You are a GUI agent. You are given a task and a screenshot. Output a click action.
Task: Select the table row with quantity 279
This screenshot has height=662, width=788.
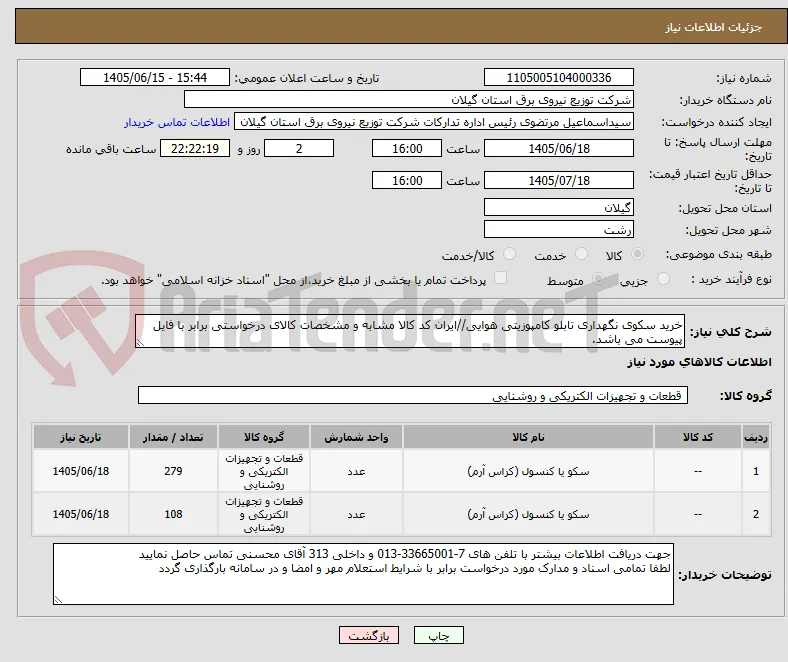click(x=402, y=471)
